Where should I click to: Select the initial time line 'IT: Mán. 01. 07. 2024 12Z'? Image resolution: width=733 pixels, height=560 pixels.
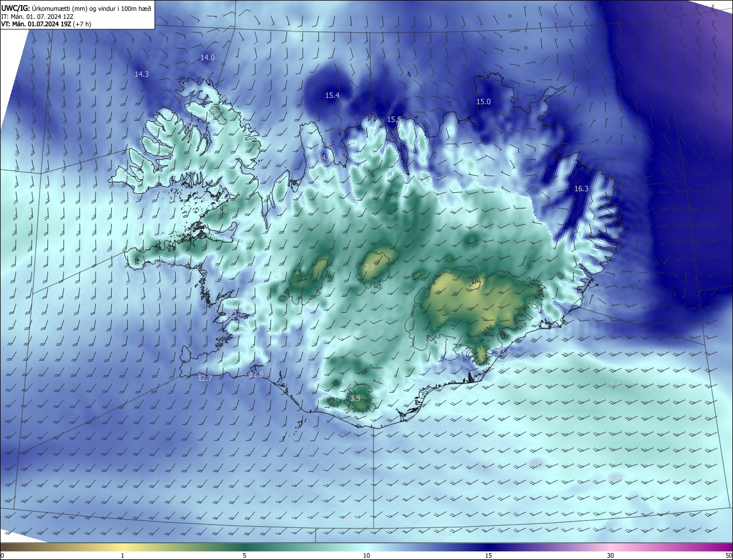tap(37, 17)
